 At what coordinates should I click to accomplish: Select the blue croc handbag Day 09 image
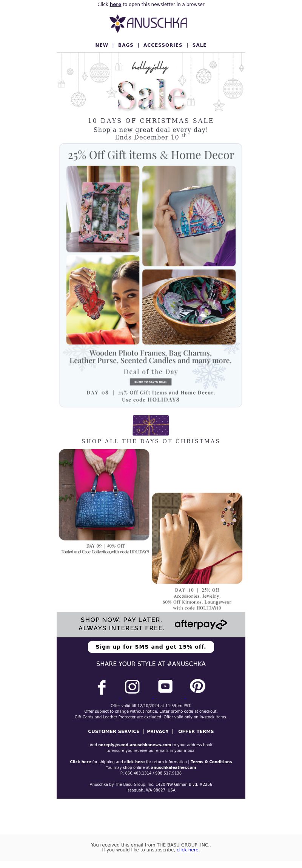pos(104,494)
